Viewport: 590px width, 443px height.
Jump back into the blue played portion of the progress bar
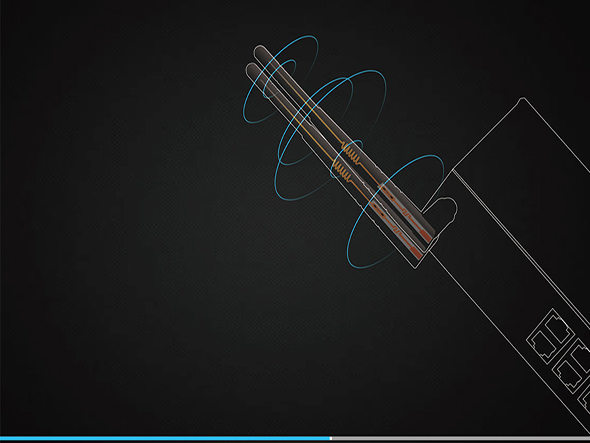point(165,438)
